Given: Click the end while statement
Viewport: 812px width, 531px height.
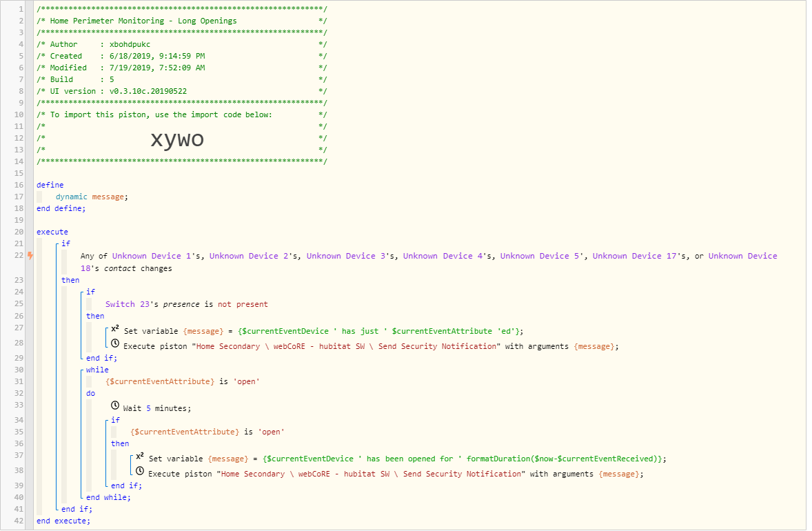Looking at the screenshot, I should click(108, 498).
